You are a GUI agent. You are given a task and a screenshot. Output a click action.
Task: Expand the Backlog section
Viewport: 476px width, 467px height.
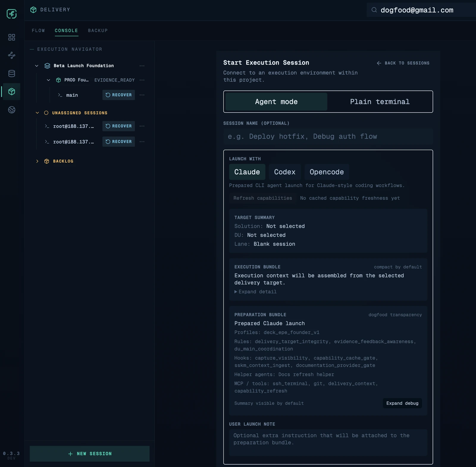pos(37,161)
